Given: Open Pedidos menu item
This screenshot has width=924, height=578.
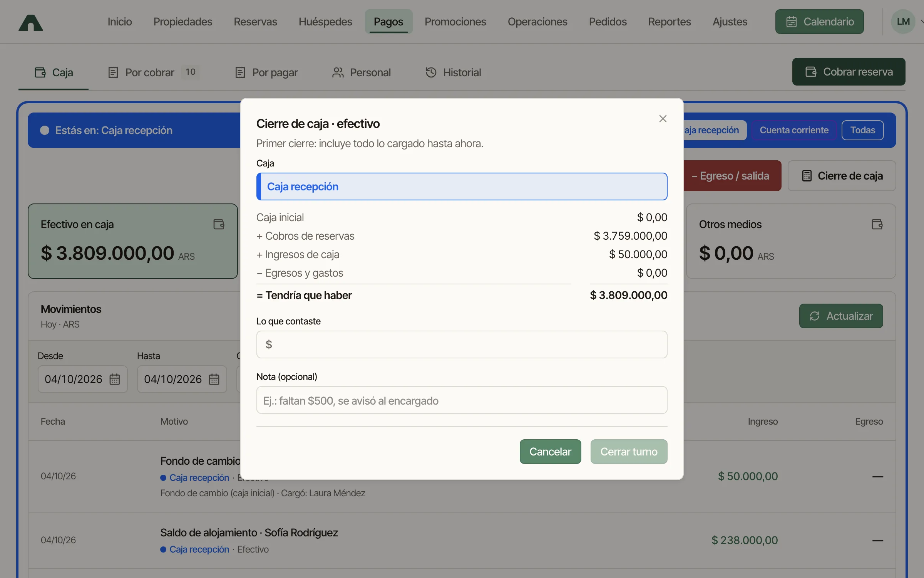Looking at the screenshot, I should point(608,22).
